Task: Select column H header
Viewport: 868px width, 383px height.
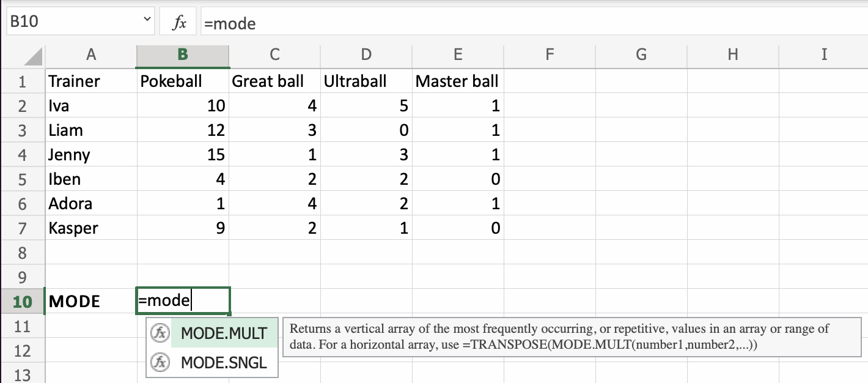Action: click(733, 54)
